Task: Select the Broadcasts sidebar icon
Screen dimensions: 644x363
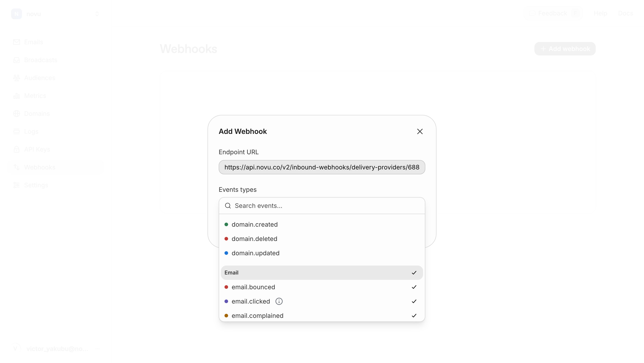Action: pyautogui.click(x=17, y=60)
